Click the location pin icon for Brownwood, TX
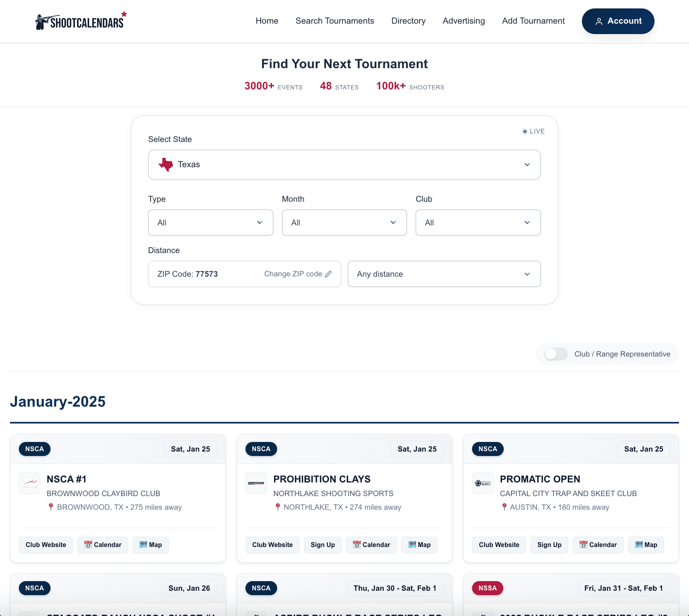The height and width of the screenshot is (616, 689). coord(51,507)
